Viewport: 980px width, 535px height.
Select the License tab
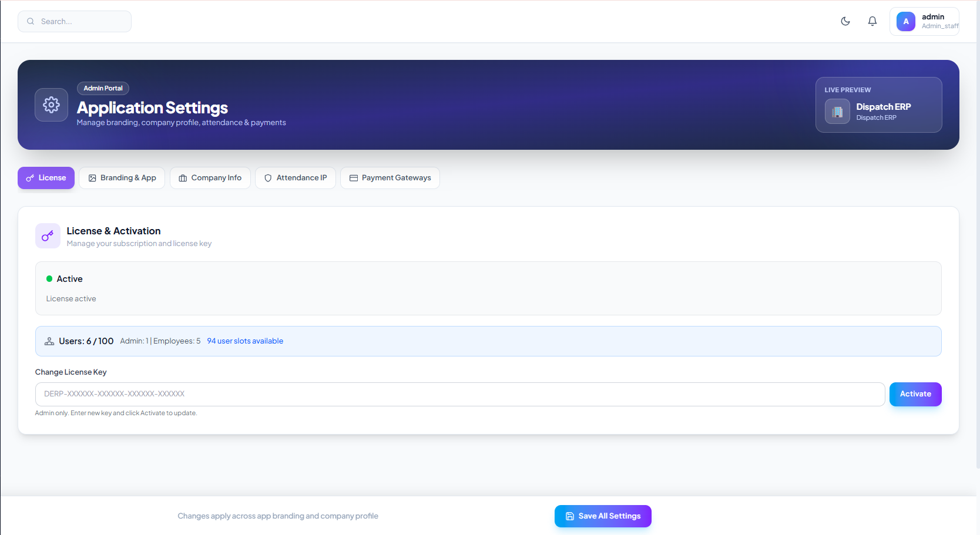[46, 178]
